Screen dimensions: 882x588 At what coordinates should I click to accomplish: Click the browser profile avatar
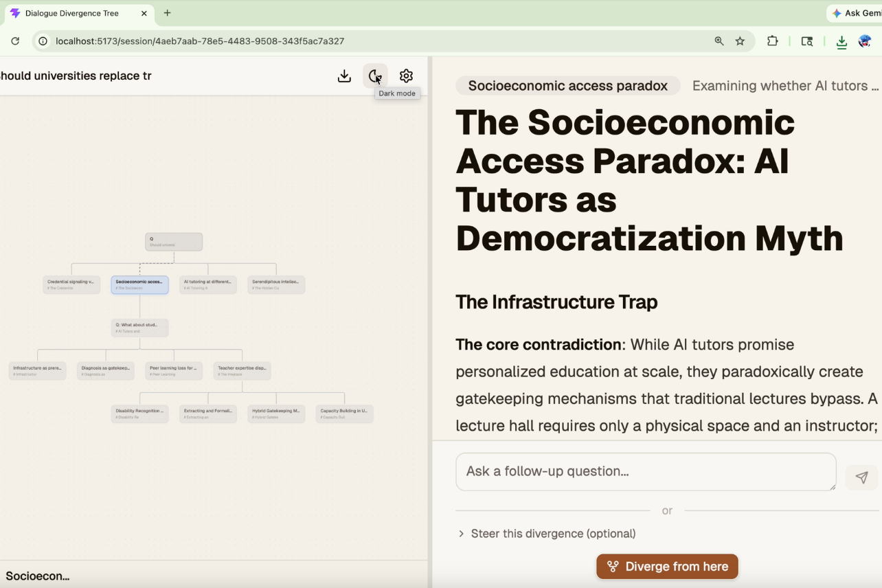coord(866,41)
